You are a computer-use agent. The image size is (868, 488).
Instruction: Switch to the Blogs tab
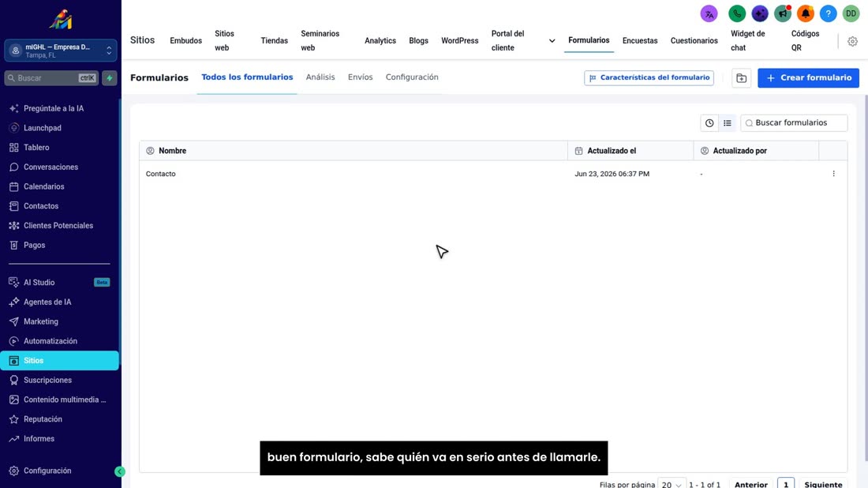(418, 41)
